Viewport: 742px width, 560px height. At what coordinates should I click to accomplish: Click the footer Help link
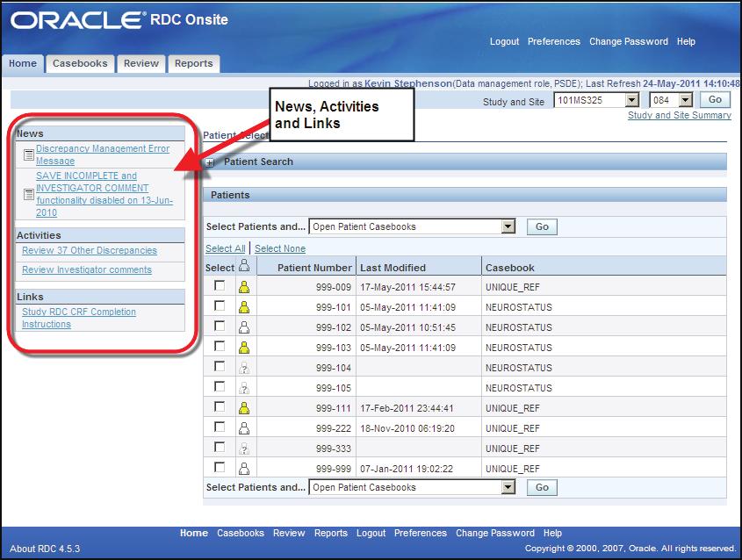pos(552,533)
